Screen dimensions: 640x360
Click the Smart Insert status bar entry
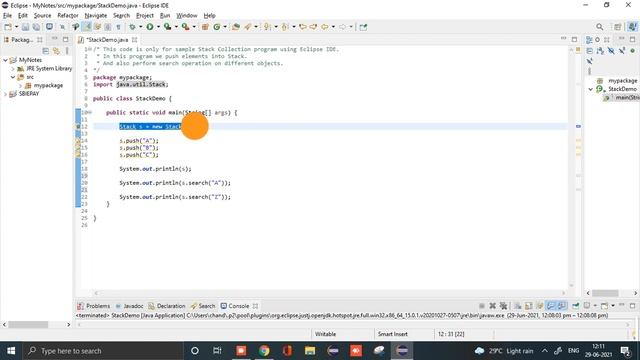coord(393,334)
